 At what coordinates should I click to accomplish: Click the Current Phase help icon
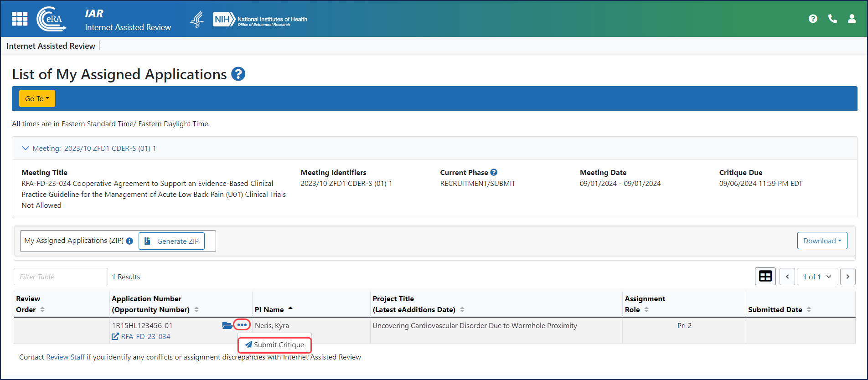[494, 172]
